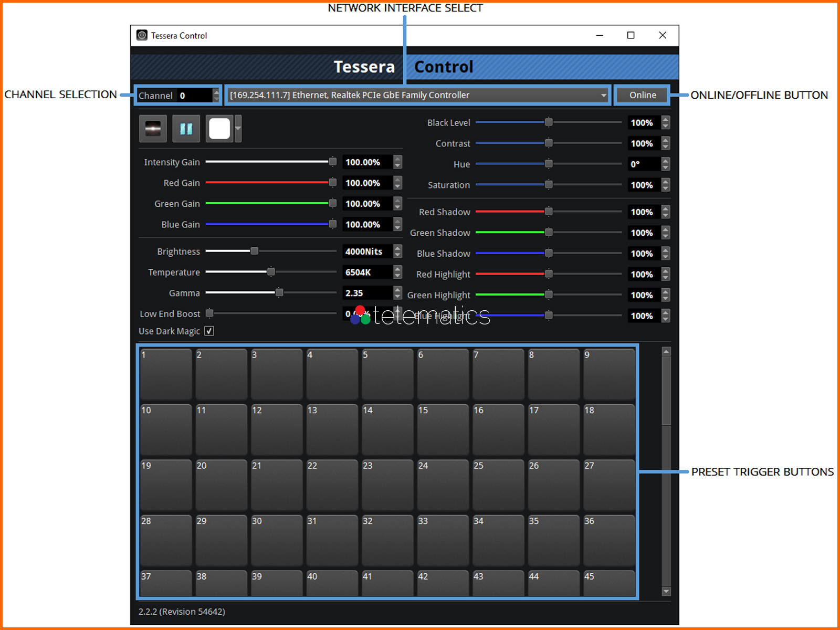Click the Red Highlight slider handle
Image resolution: width=840 pixels, height=630 pixels.
click(549, 274)
